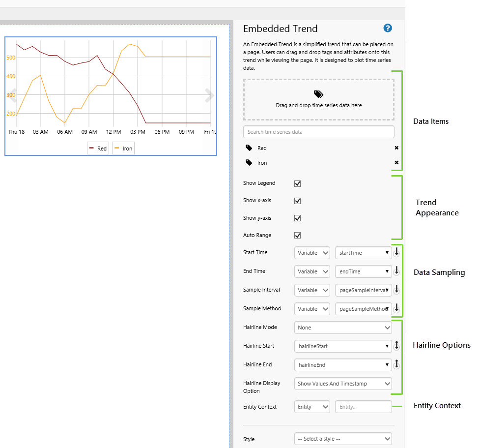480x448 pixels.
Task: Click the tag icon in the drop zone
Action: pos(318,94)
